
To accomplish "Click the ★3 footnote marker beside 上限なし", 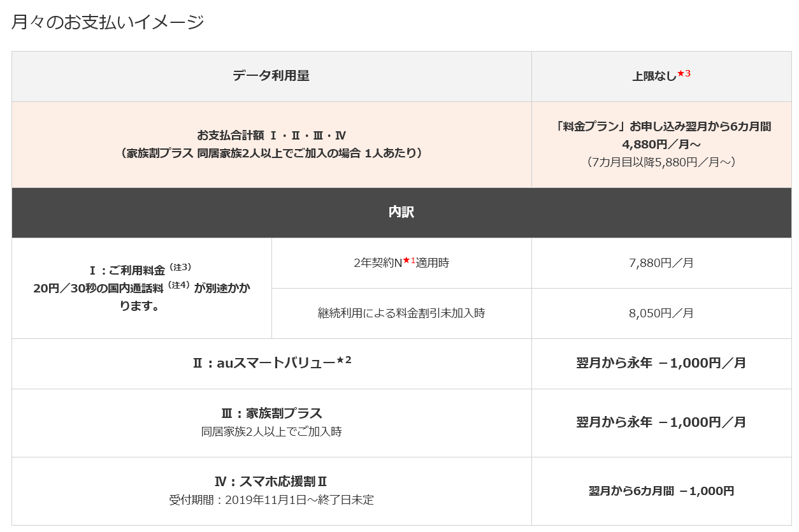I will (684, 74).
